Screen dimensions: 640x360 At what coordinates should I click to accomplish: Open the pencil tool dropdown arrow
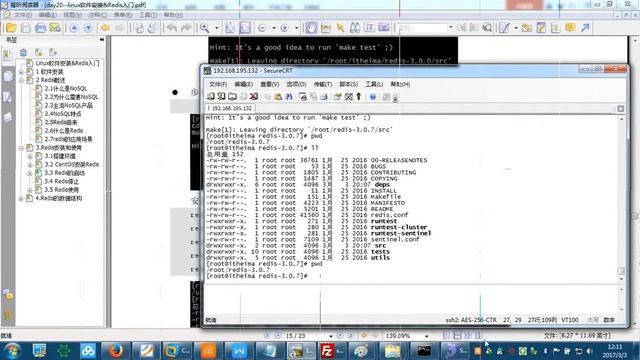[516, 28]
